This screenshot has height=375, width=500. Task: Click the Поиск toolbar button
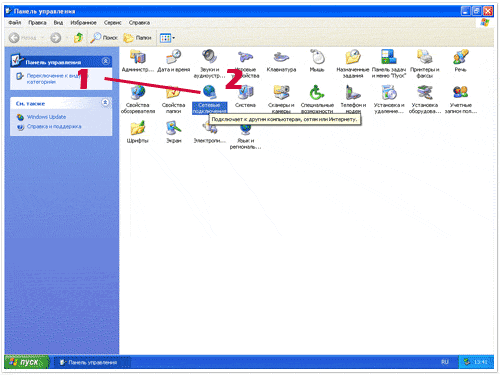(104, 38)
